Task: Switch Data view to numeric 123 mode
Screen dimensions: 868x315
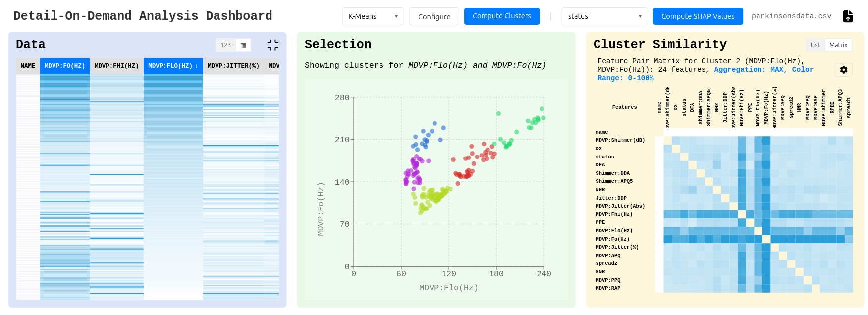Action: 226,45
